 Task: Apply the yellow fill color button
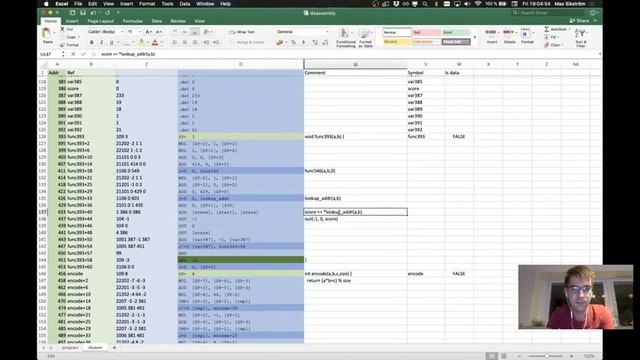(141, 42)
